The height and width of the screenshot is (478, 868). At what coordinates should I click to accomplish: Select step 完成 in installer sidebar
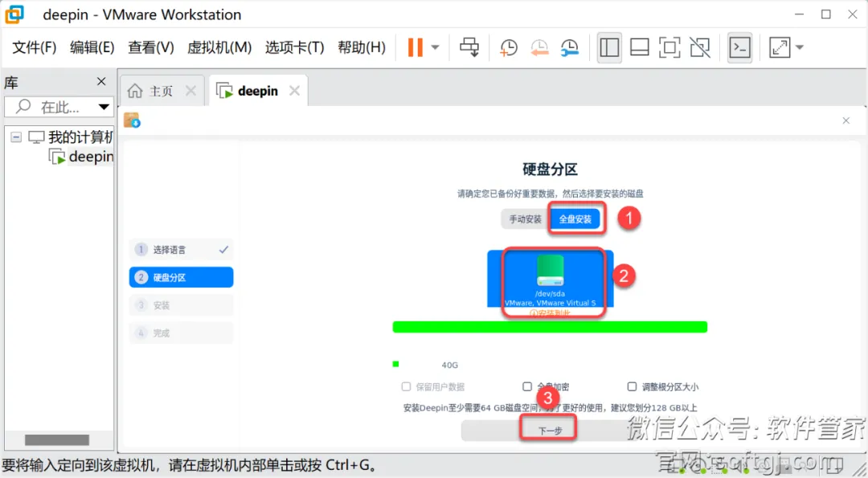pyautogui.click(x=181, y=333)
